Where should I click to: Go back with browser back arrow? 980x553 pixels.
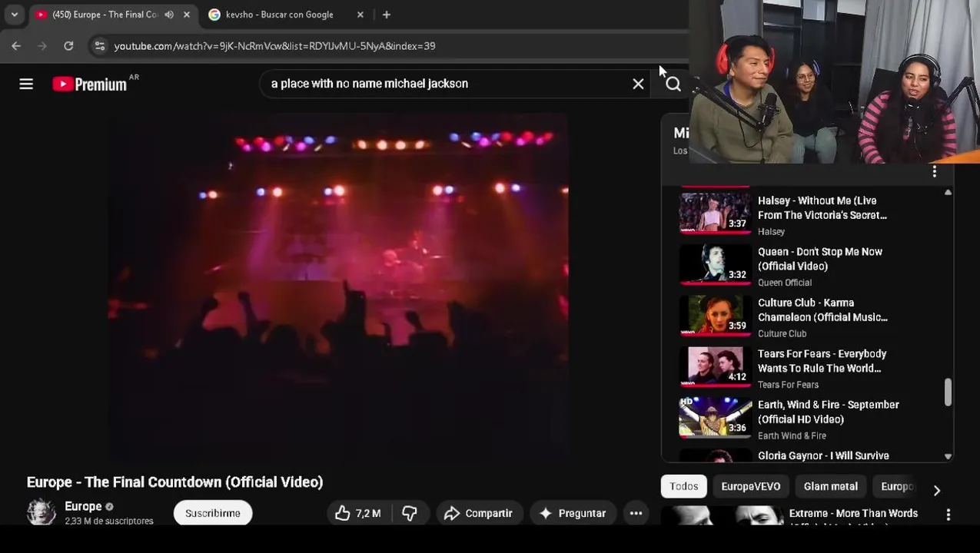16,46
